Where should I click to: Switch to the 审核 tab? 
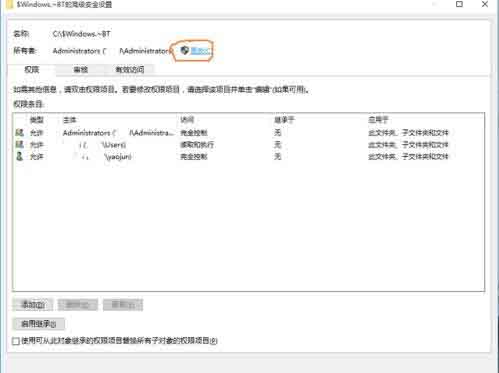pyautogui.click(x=80, y=70)
